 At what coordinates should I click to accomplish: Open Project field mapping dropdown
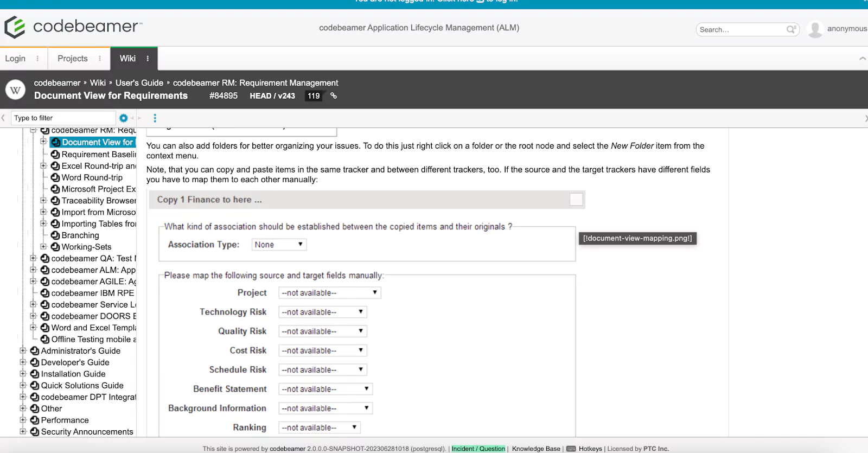click(330, 293)
